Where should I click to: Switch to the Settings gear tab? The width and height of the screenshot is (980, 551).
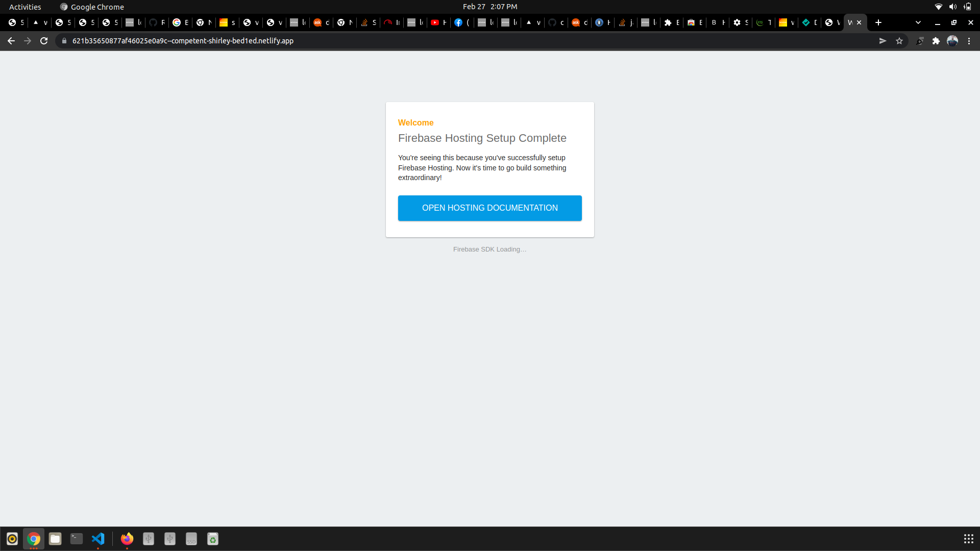pyautogui.click(x=741, y=22)
